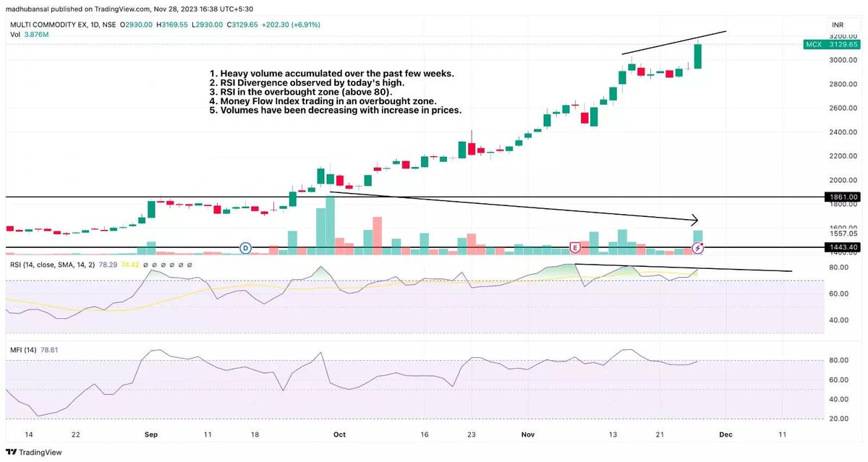Click note '3. RSI in the overbought zone' line
The height and width of the screenshot is (462, 868).
[301, 93]
